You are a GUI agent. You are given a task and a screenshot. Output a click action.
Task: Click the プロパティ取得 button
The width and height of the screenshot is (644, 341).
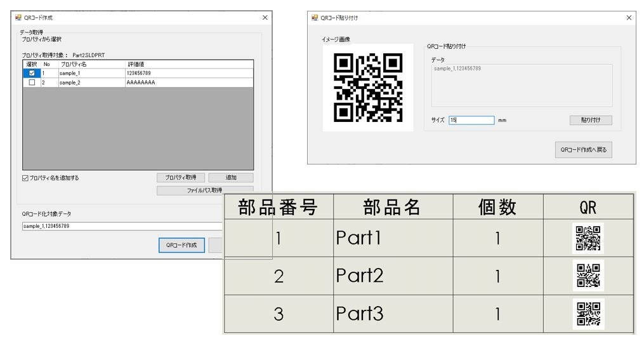click(x=181, y=177)
